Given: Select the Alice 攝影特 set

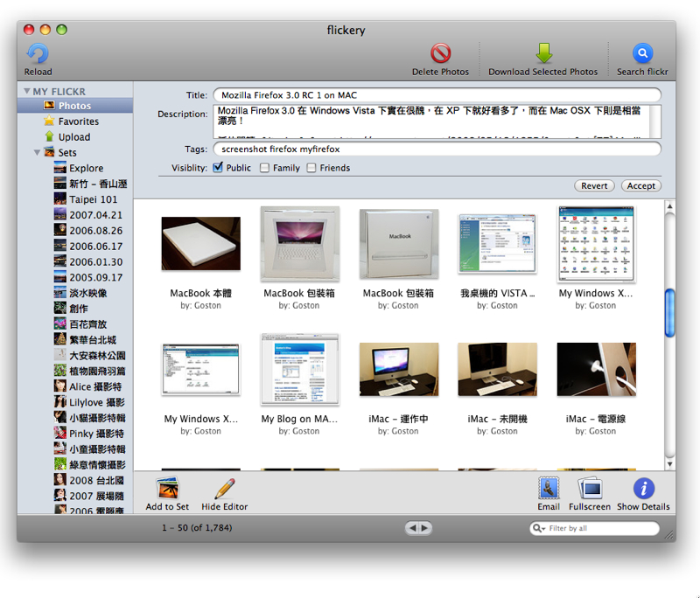Looking at the screenshot, I should pyautogui.click(x=75, y=386).
